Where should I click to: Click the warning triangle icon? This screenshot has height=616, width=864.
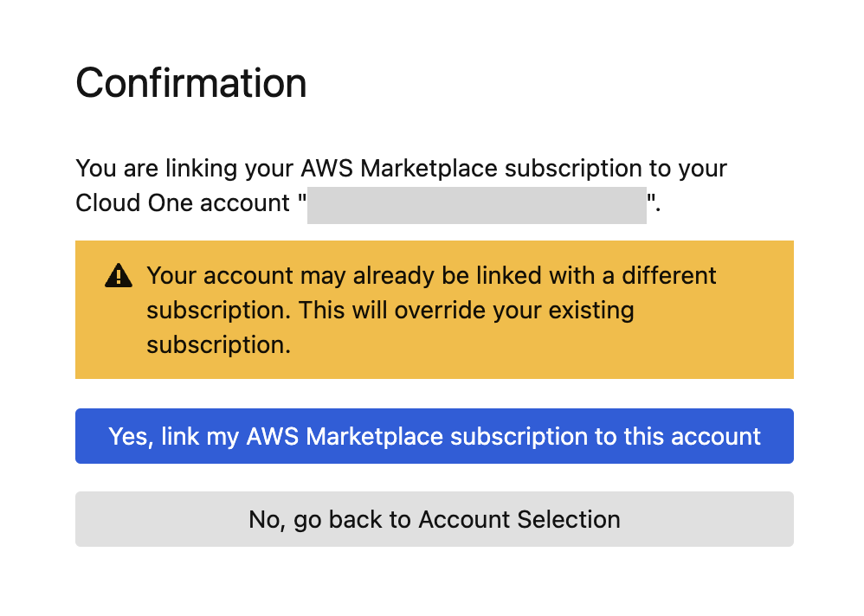119,277
